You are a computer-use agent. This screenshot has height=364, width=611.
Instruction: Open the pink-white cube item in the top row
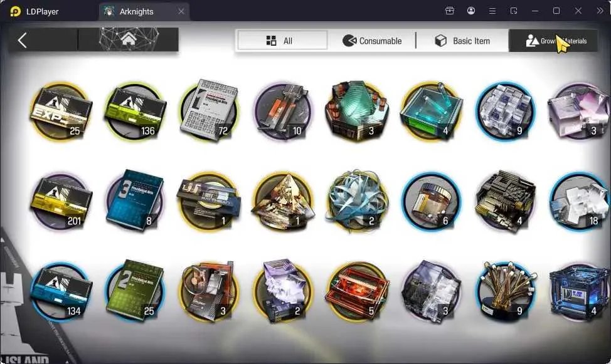tap(580, 112)
